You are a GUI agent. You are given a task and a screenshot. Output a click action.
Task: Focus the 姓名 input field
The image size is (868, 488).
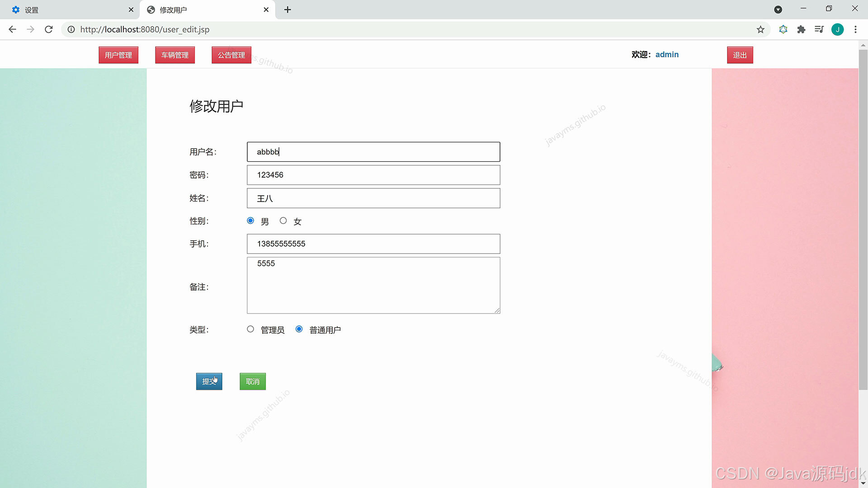[373, 198]
